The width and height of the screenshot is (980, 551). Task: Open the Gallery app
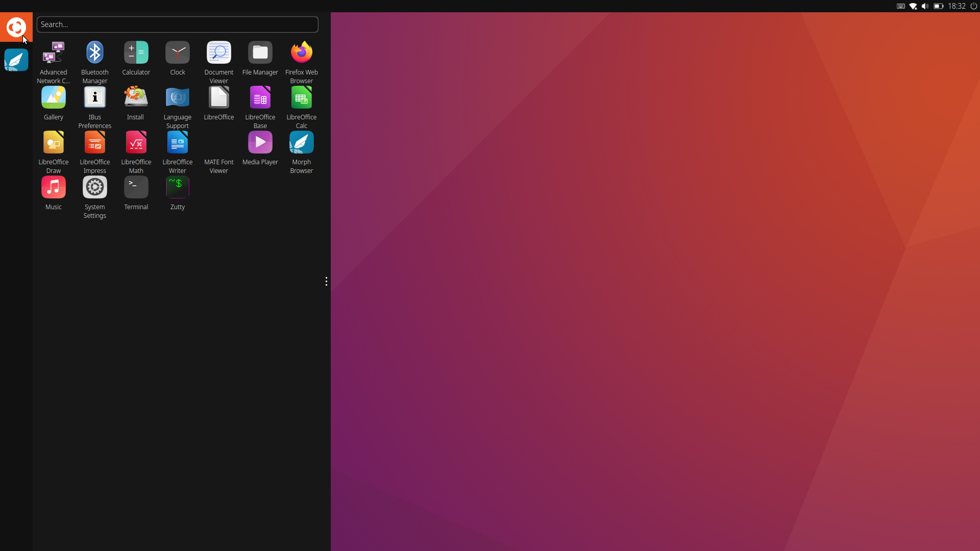54,103
